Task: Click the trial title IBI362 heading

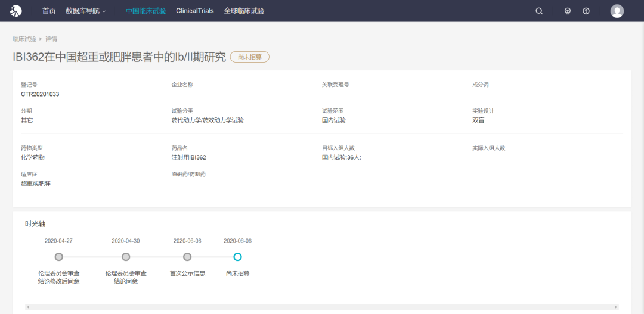Action: 119,57
